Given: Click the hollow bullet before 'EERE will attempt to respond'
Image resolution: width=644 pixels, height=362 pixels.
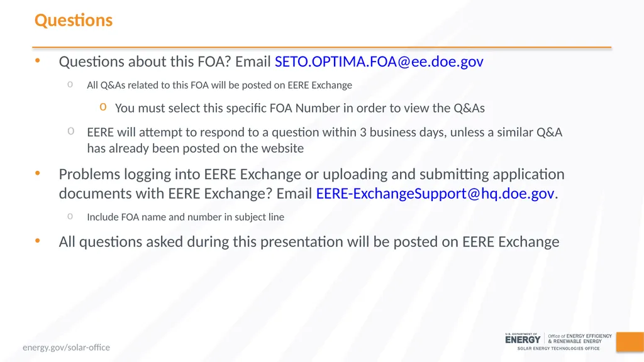Looking at the screenshot, I should [x=70, y=131].
